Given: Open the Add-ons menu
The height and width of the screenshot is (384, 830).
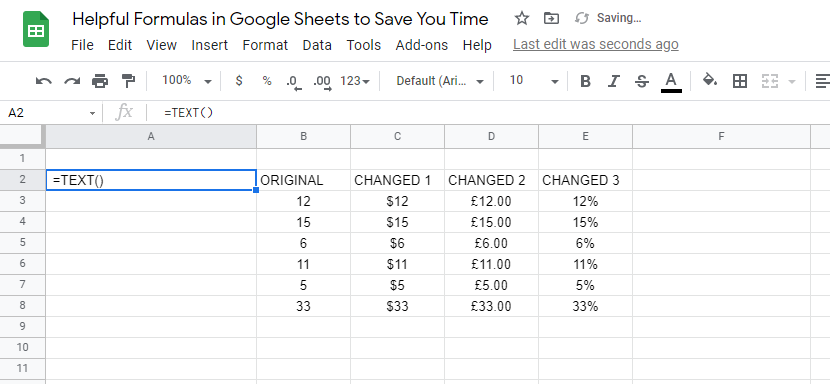Looking at the screenshot, I should (x=421, y=45).
